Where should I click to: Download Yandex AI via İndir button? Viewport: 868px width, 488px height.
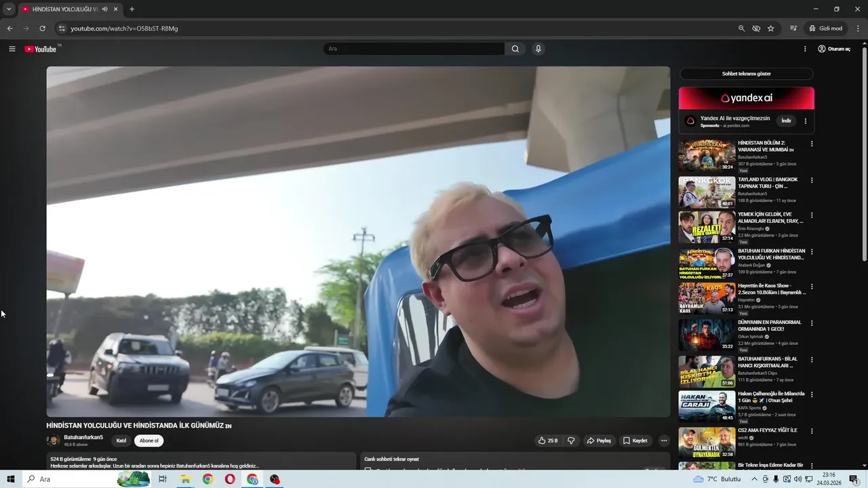click(786, 121)
